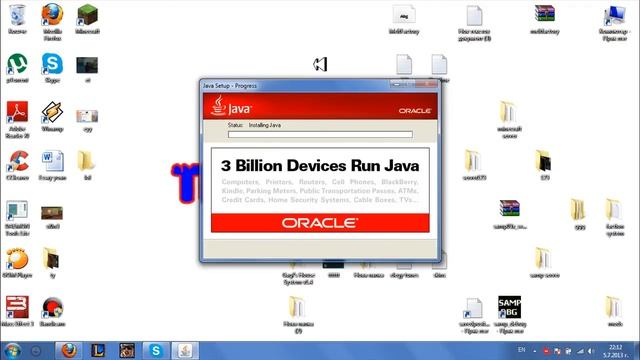Image resolution: width=640 pixels, height=360 pixels.
Task: Minimize the Java Setup window
Action: click(396, 84)
